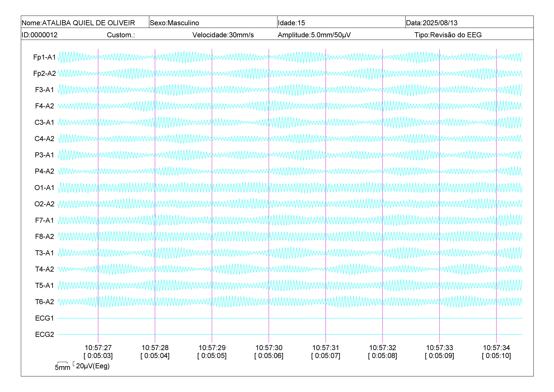Select the F8-A2 channel label

(x=44, y=237)
